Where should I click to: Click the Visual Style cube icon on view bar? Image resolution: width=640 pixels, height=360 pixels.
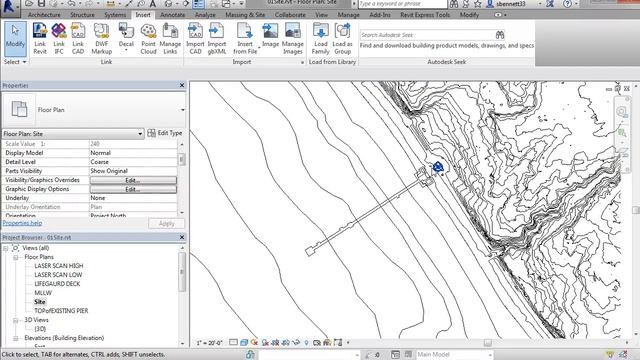[244, 343]
